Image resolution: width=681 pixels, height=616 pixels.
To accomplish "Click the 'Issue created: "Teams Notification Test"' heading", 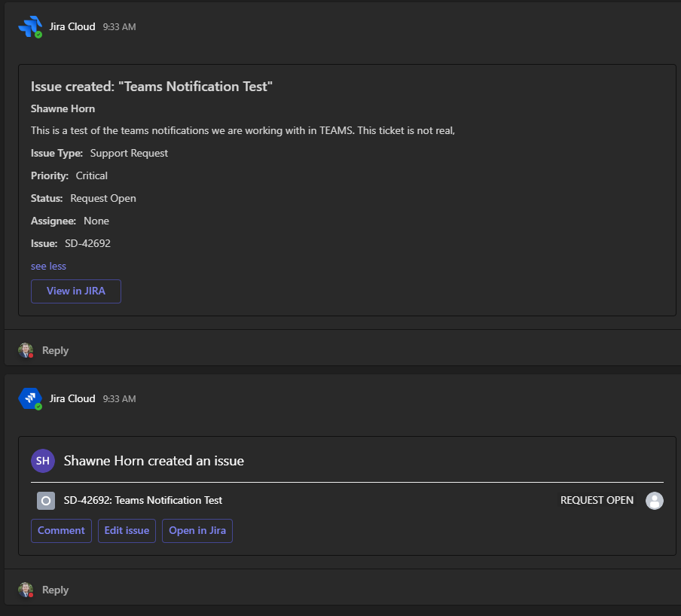I will point(151,87).
